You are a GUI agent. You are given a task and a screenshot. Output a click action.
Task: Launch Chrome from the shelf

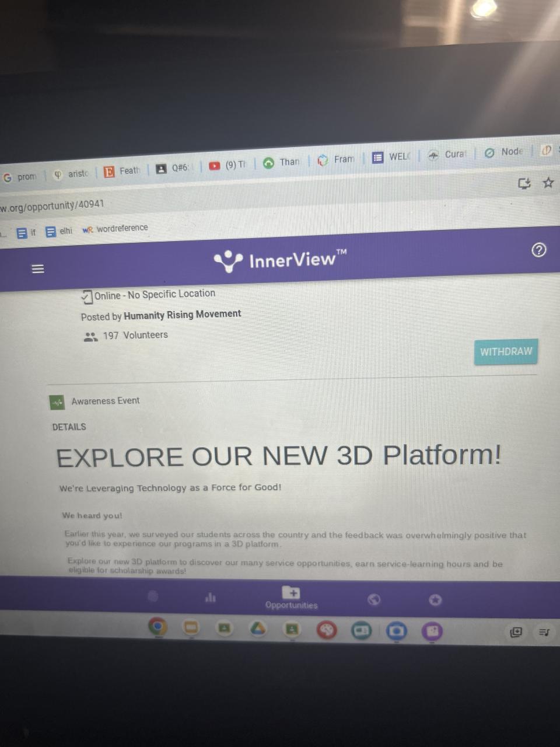tap(157, 627)
